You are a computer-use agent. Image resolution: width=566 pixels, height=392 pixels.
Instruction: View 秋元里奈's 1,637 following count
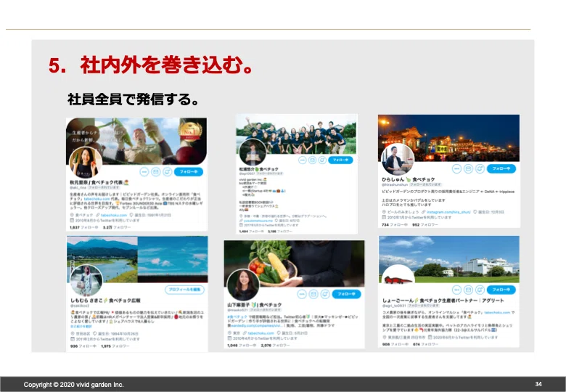(84, 228)
